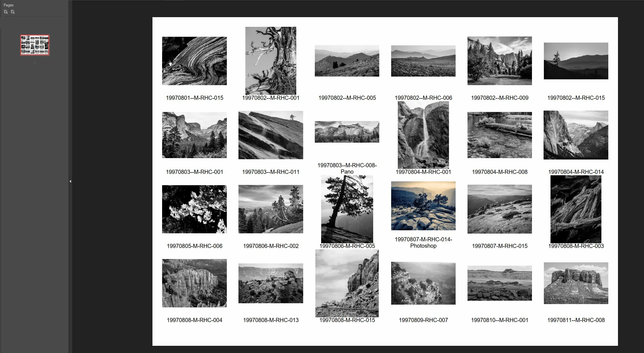The width and height of the screenshot is (644, 353).
Task: Select the color 19970807-M-RHC-014-Photoshop image
Action: [423, 206]
